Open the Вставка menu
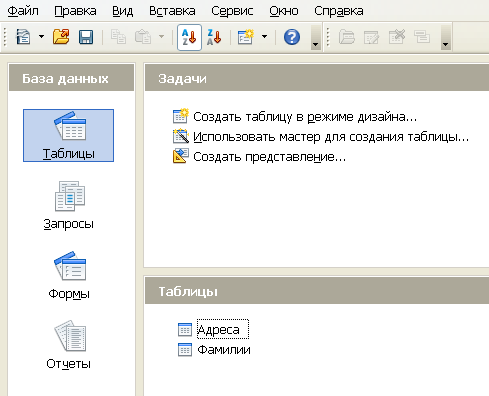The width and height of the screenshot is (489, 396). pyautogui.click(x=172, y=11)
